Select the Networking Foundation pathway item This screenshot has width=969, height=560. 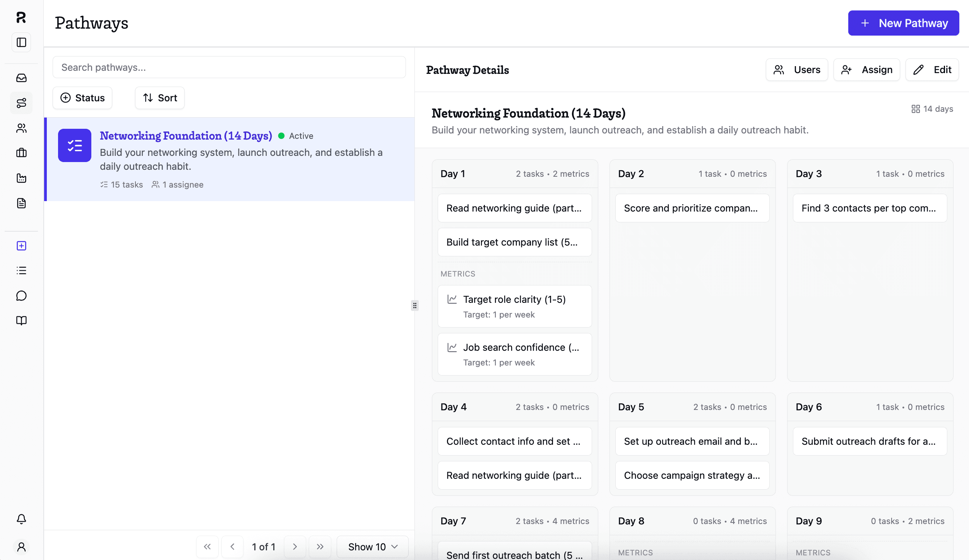230,159
